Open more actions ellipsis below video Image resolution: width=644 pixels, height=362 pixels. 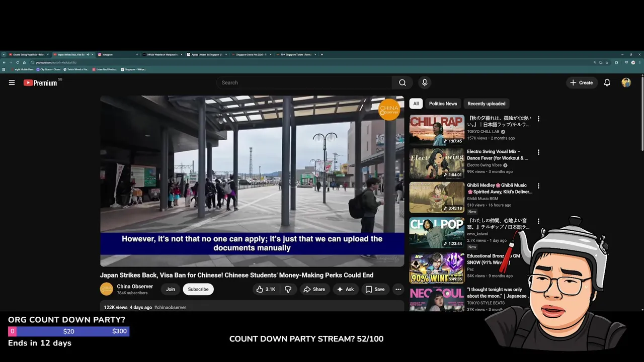(x=398, y=289)
